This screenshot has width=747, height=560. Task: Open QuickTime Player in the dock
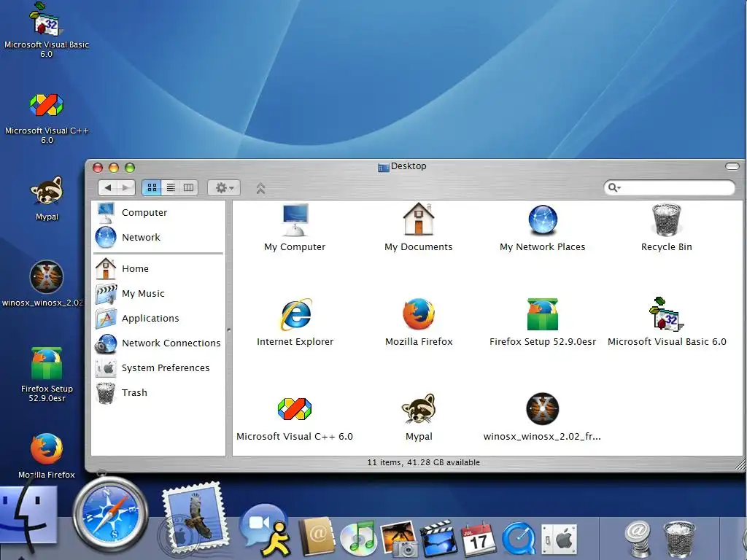point(519,539)
